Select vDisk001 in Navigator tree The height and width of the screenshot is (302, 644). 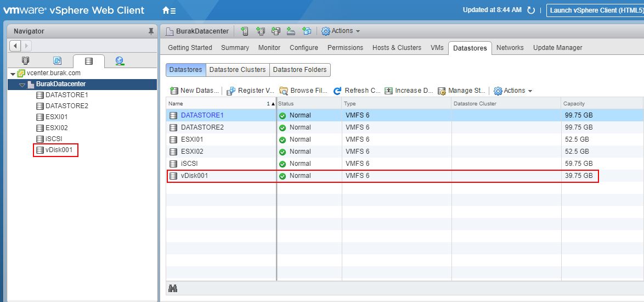click(59, 150)
